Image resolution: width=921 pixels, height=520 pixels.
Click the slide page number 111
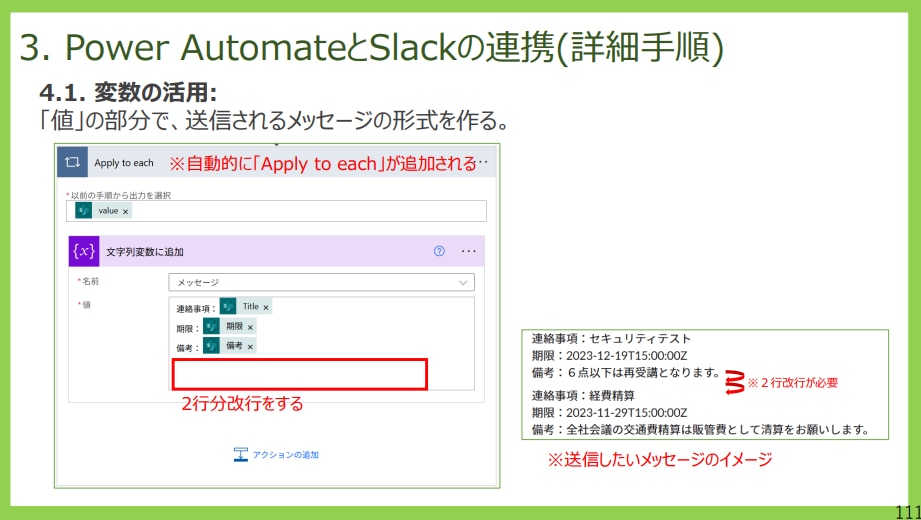pos(908,511)
